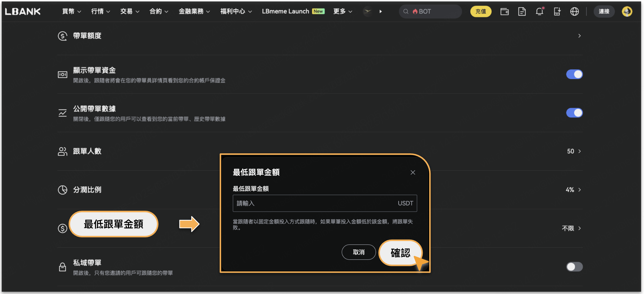
Task: Expand the 更多 menu
Action: coord(343,11)
